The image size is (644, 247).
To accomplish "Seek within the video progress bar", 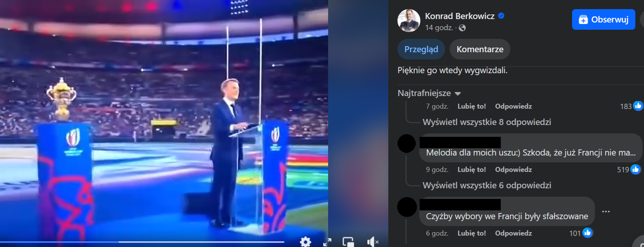I will (x=142, y=242).
